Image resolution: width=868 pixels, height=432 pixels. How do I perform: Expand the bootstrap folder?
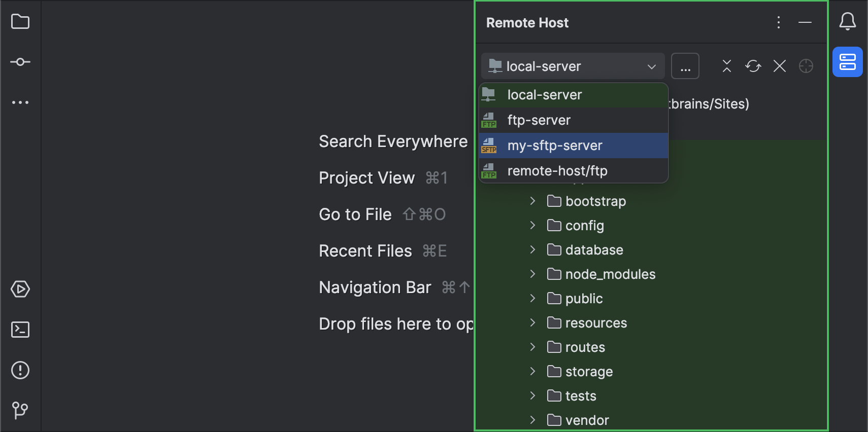[x=532, y=201]
